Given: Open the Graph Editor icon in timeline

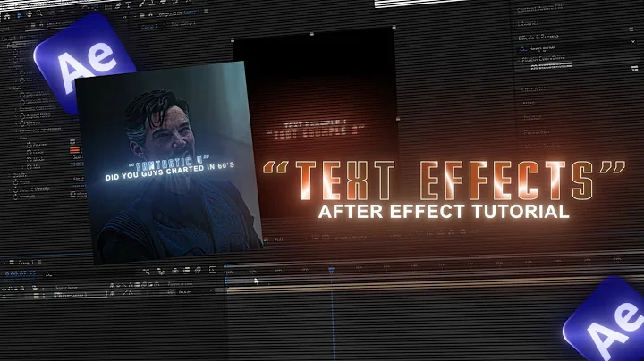Looking at the screenshot, I should tap(213, 270).
